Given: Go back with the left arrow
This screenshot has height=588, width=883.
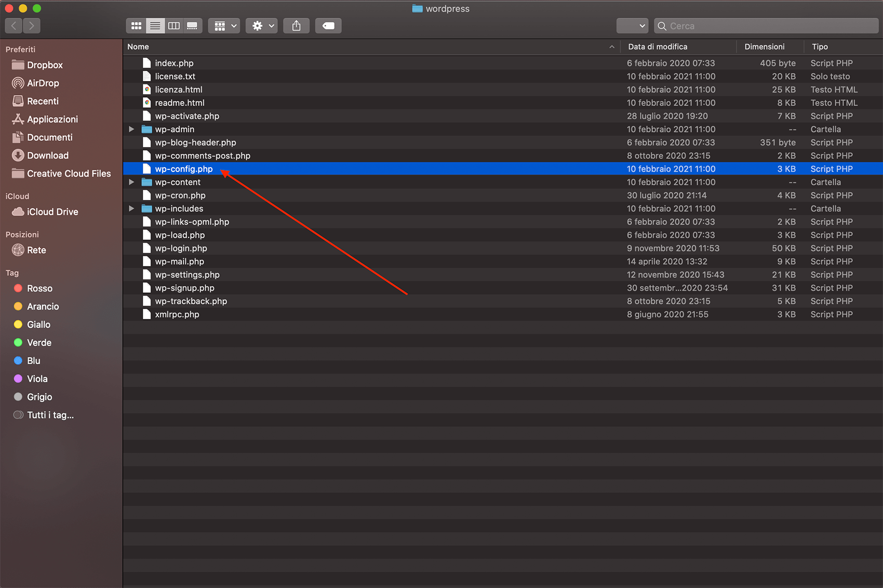Looking at the screenshot, I should [x=14, y=26].
